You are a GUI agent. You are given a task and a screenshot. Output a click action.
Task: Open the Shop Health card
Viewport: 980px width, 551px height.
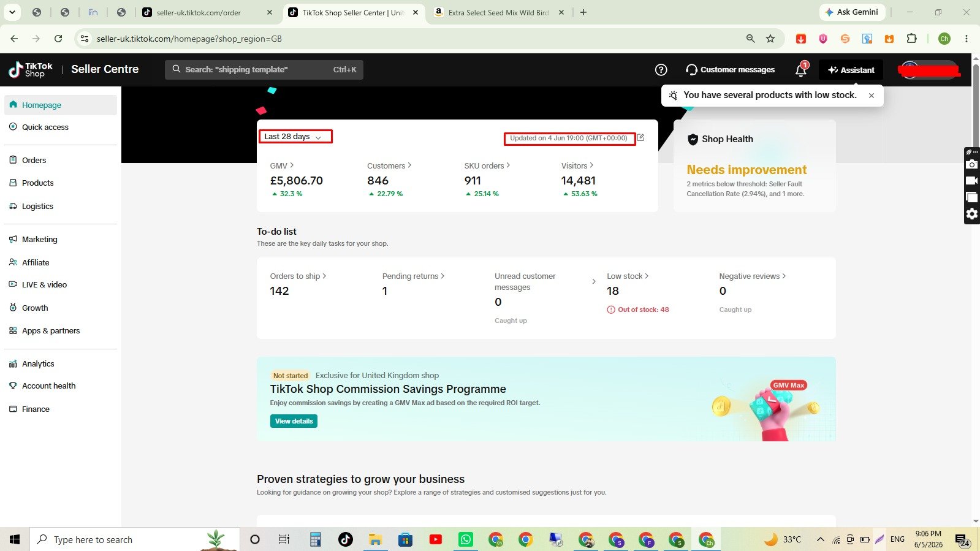coord(754,166)
